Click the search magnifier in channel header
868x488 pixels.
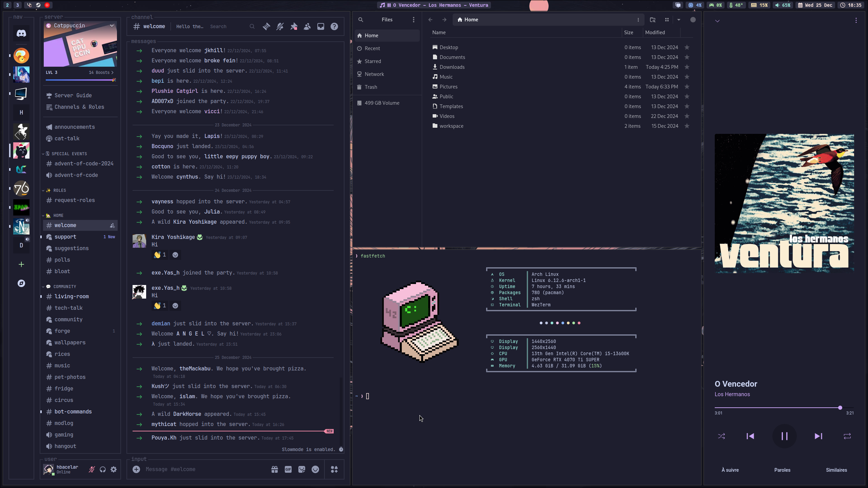tap(252, 26)
